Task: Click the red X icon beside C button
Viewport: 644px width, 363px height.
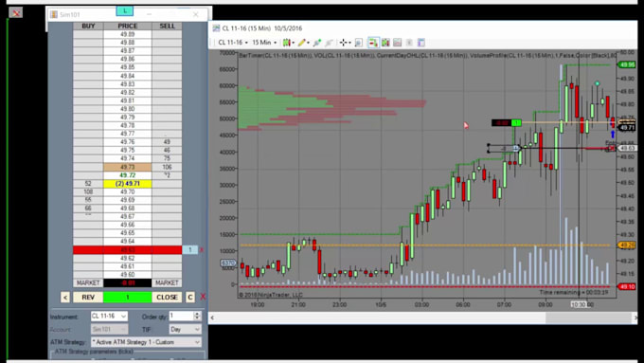Action: click(x=203, y=297)
